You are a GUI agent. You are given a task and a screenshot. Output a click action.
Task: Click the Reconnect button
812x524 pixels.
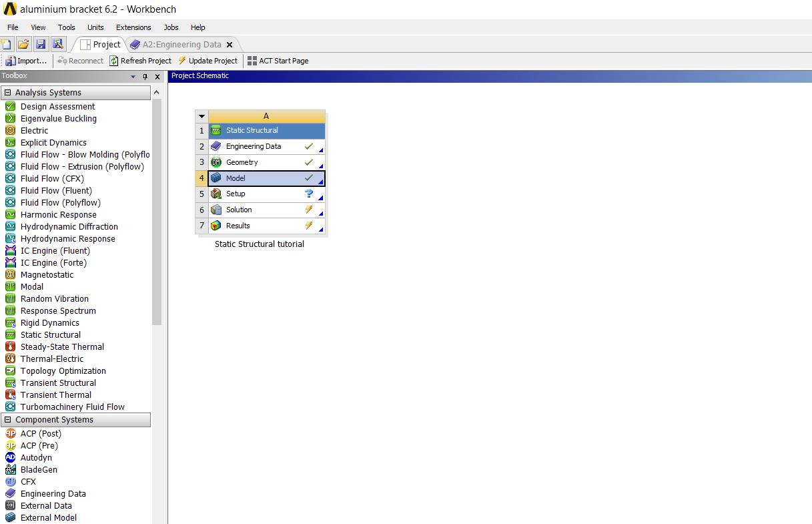pos(81,61)
